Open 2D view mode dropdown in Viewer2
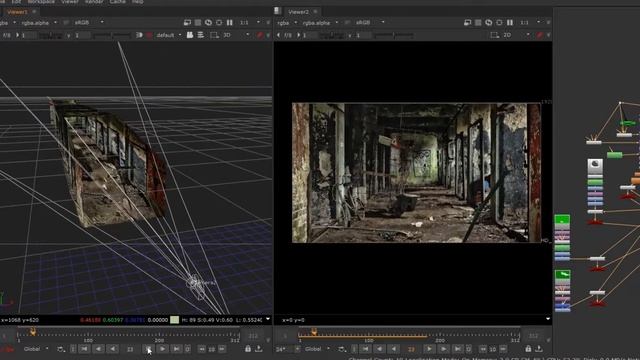This screenshot has height=360, width=640. (x=516, y=36)
